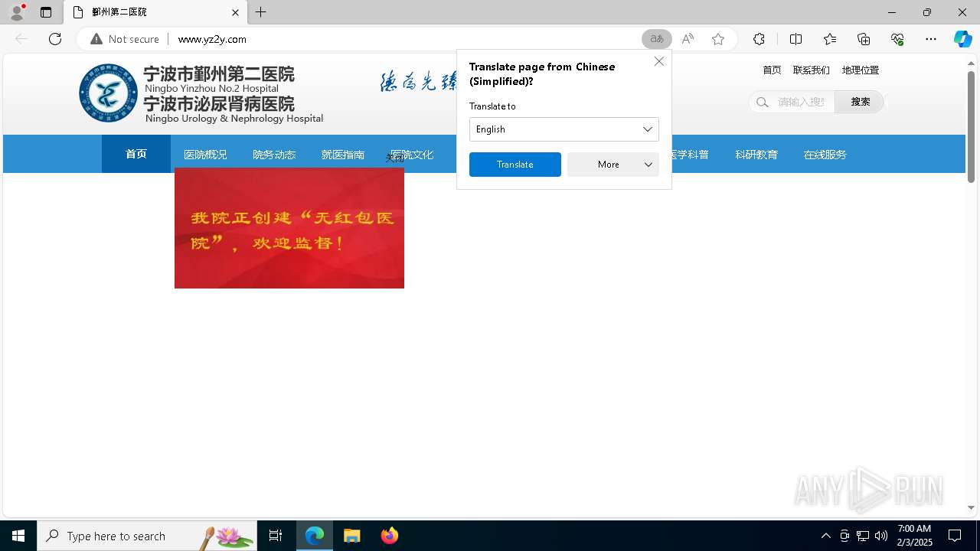Open a new tab with the plus icon
This screenshot has width=980, height=551.
coord(261,12)
